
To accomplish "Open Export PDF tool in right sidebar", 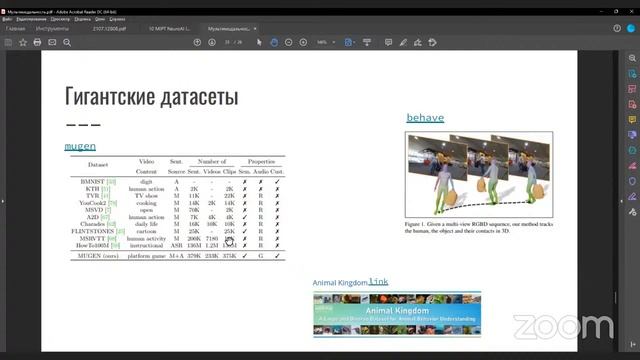I will click(632, 74).
